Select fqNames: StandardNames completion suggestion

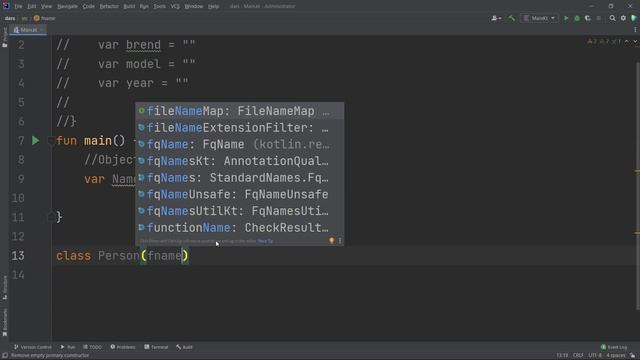point(240,178)
